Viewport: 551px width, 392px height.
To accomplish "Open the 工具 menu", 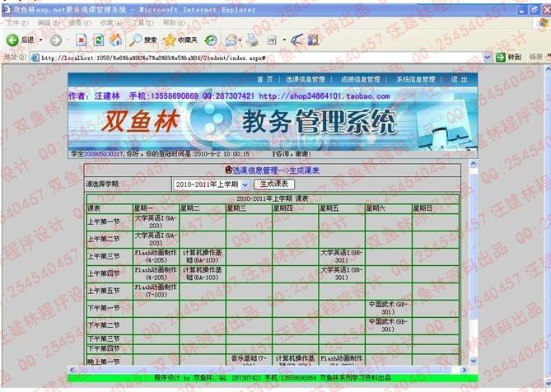I will point(142,23).
